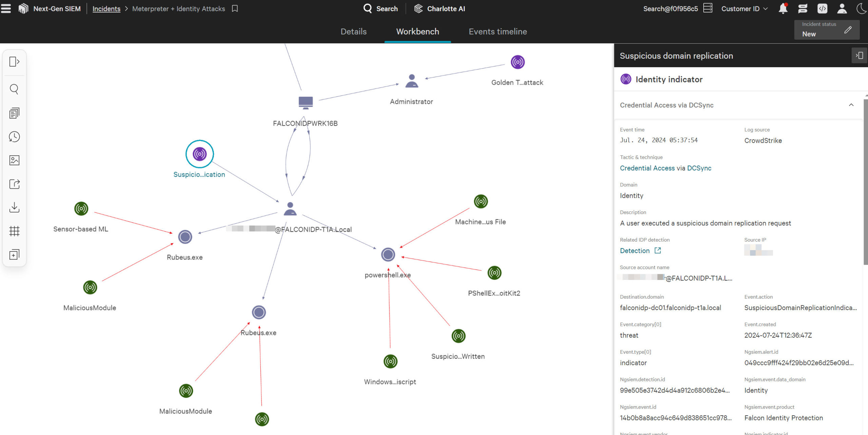
Task: Click the Next-Gen SIEM title
Action: point(57,9)
